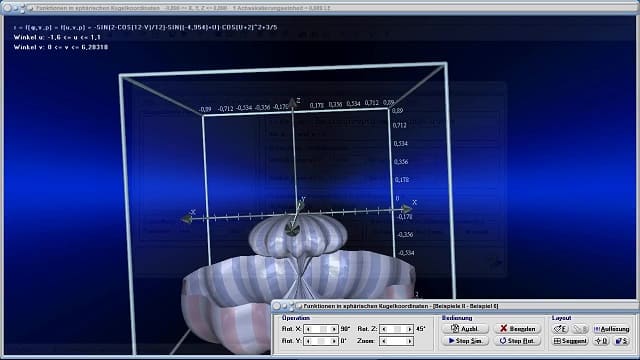Click the axis value 0,534 on the right scale
This screenshot has width=640, height=360.
[x=400, y=144]
